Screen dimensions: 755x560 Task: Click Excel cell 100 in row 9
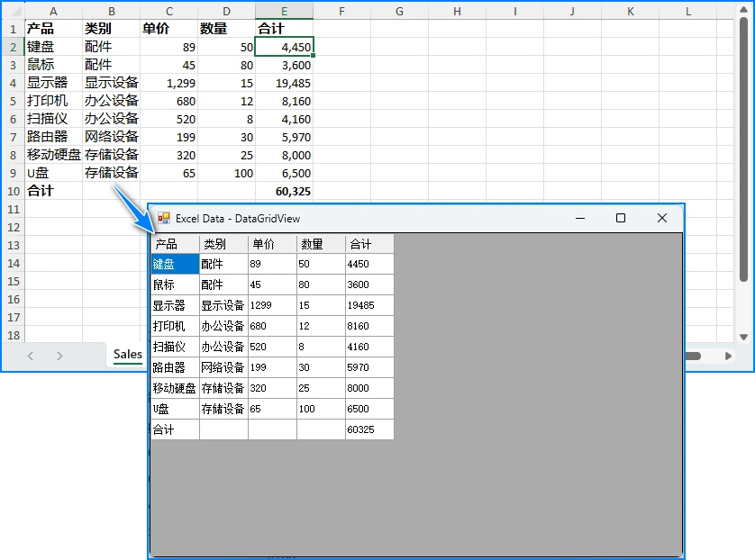[227, 173]
